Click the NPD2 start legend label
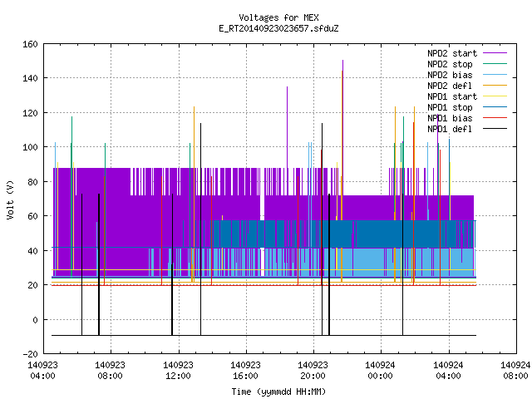Screen dimensions: 532x399 [x=452, y=53]
